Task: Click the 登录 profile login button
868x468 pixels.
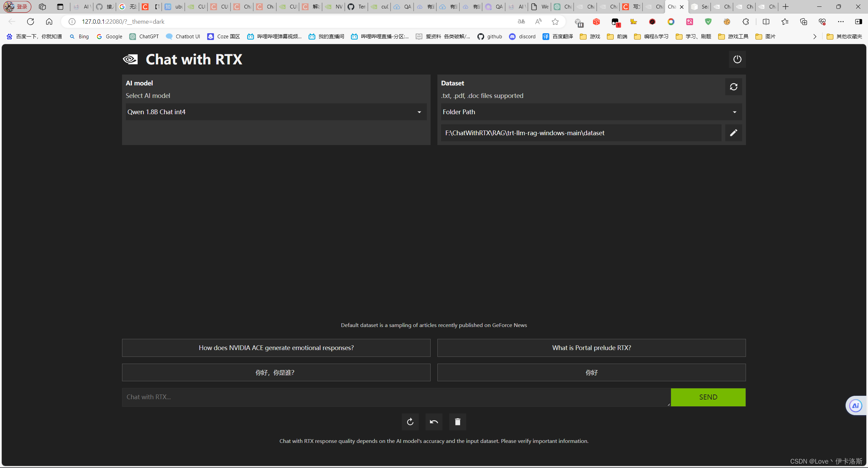Action: click(x=17, y=7)
